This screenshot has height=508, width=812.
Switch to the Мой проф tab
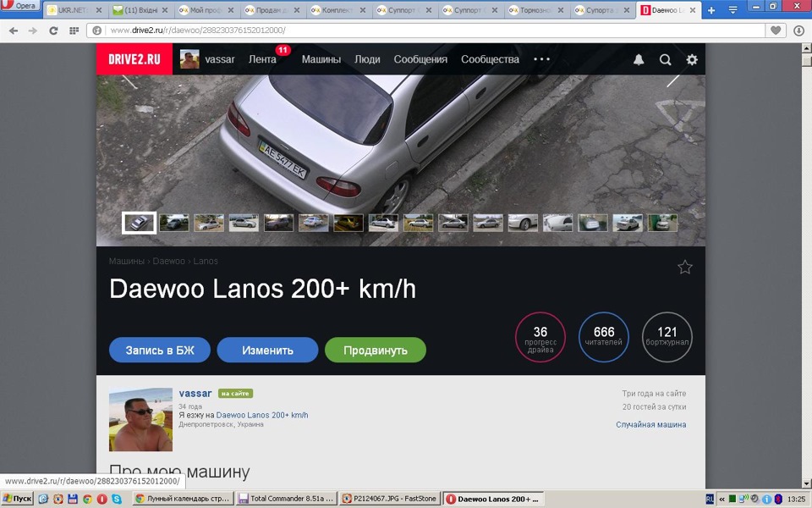[x=205, y=10]
